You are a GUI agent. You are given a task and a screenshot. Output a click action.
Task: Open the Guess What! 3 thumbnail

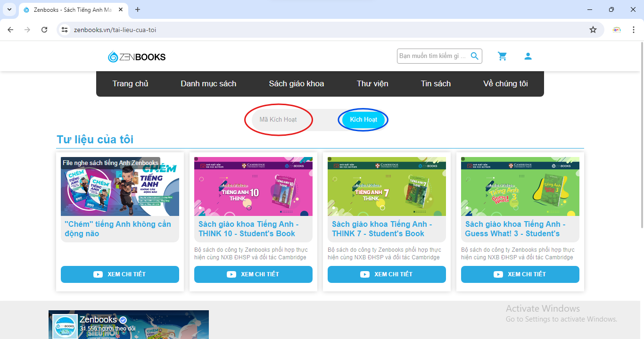[520, 186]
